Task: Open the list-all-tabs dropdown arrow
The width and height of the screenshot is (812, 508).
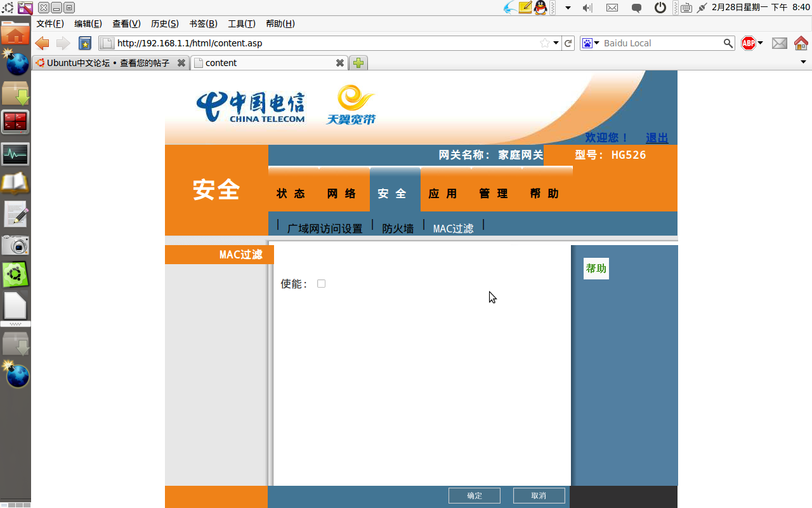Action: coord(803,62)
